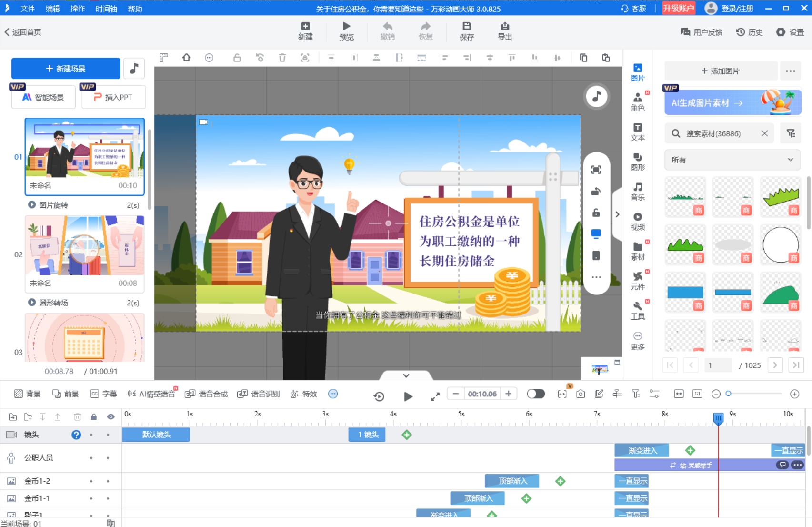Click the Preview (预览) play icon

[x=346, y=27]
